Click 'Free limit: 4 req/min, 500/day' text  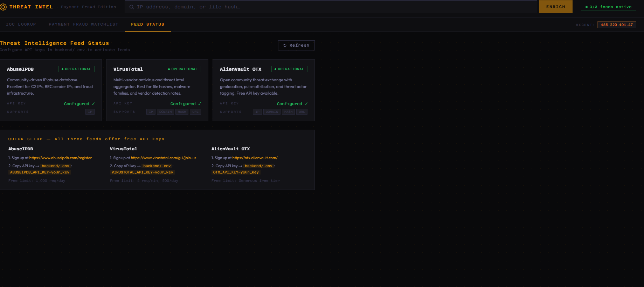[x=144, y=181]
